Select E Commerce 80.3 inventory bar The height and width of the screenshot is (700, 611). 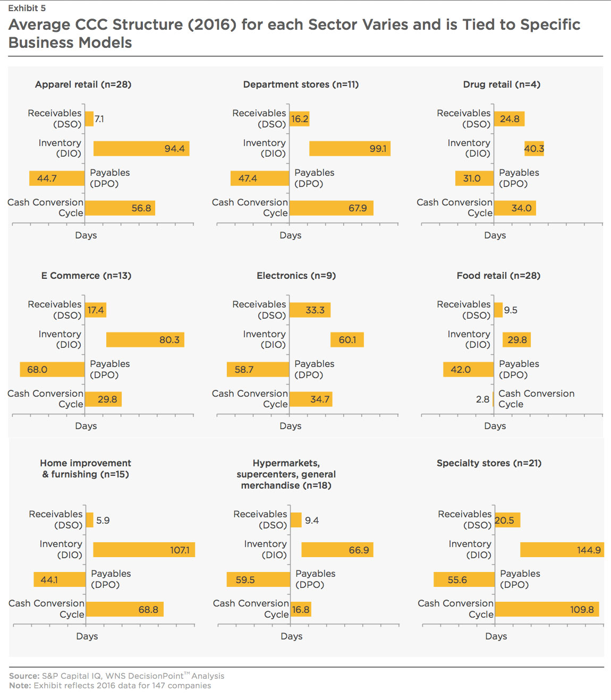click(x=146, y=340)
